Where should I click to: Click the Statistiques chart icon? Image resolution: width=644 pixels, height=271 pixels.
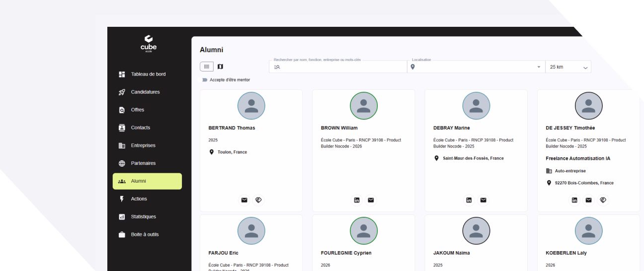[122, 217]
